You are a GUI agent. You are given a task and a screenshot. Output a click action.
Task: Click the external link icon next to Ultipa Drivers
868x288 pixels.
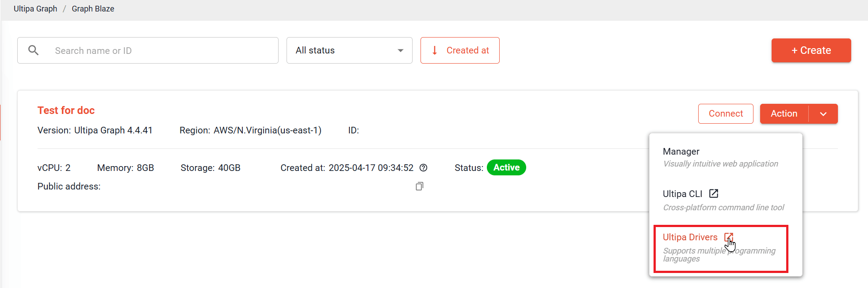(729, 237)
